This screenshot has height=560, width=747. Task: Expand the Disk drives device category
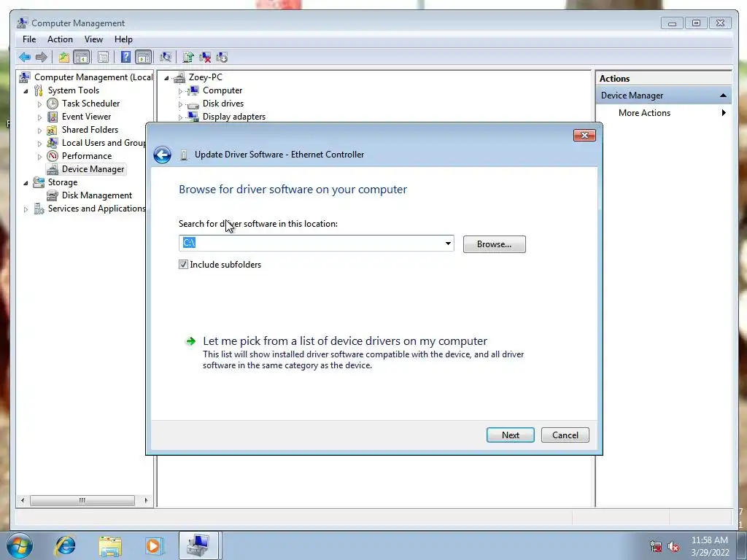pos(180,104)
